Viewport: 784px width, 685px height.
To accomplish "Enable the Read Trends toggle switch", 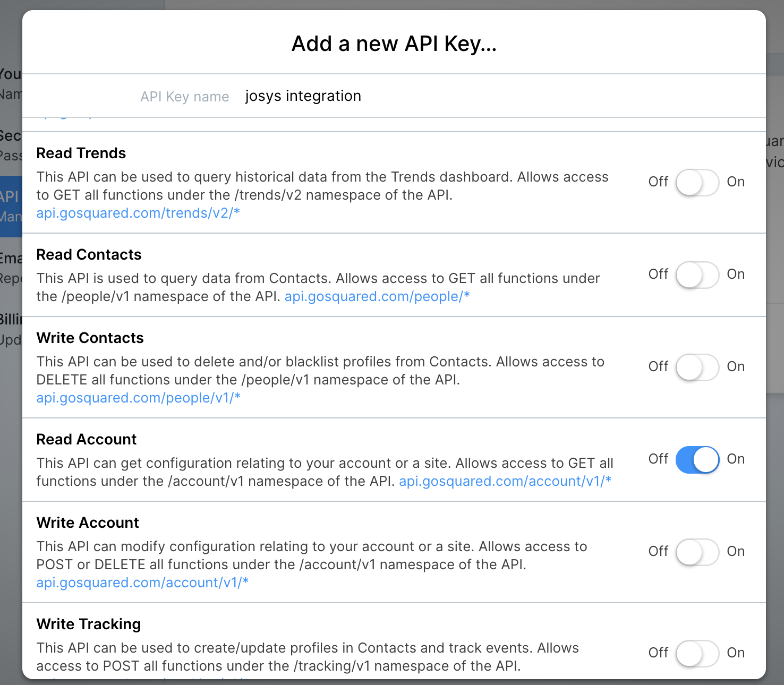I will 697,182.
